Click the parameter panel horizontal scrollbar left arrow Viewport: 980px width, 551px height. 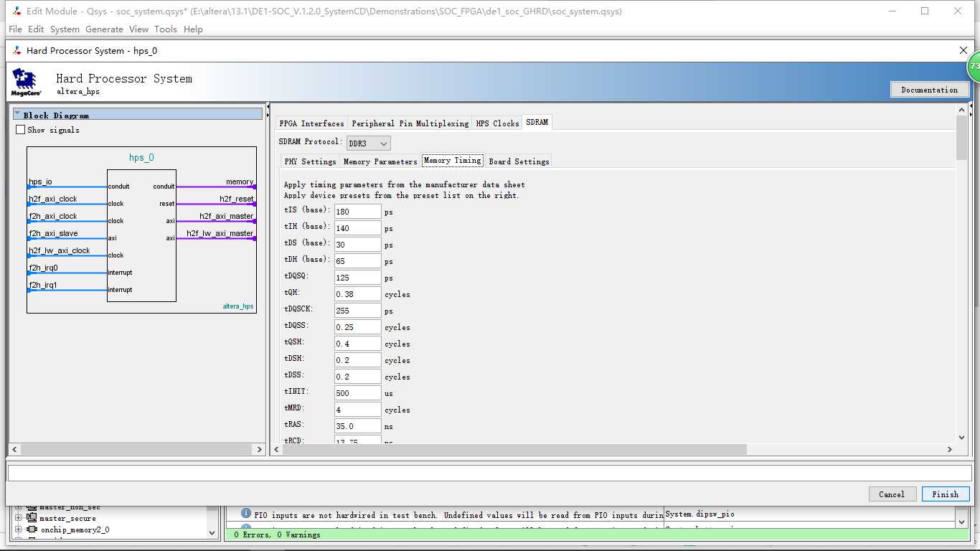coord(277,450)
